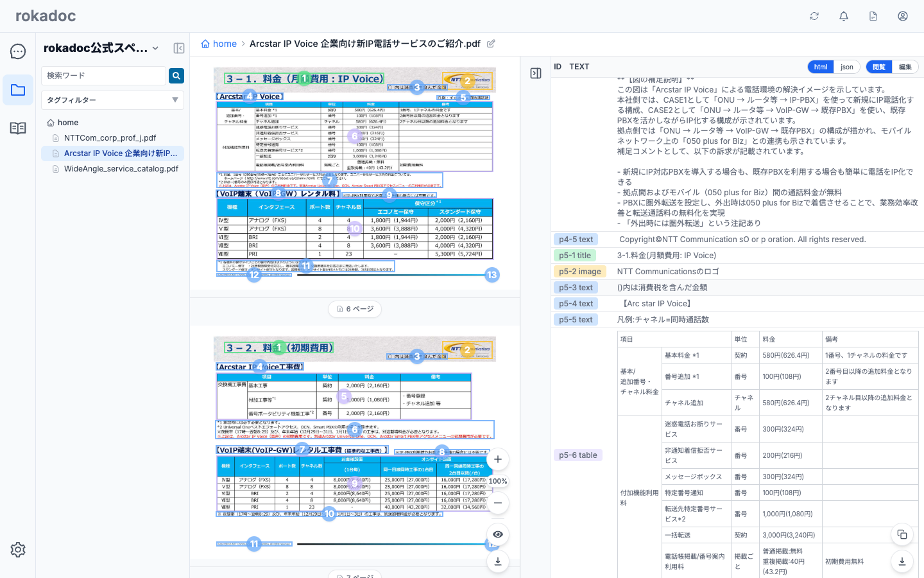Open the notifications bell

click(x=844, y=16)
